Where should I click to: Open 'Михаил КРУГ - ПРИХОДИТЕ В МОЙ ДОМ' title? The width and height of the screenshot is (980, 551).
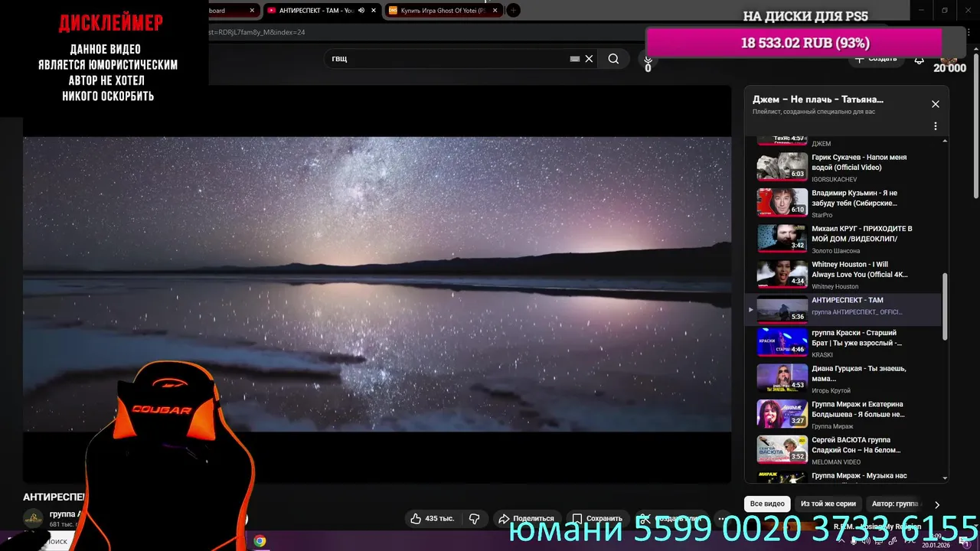[x=862, y=233]
